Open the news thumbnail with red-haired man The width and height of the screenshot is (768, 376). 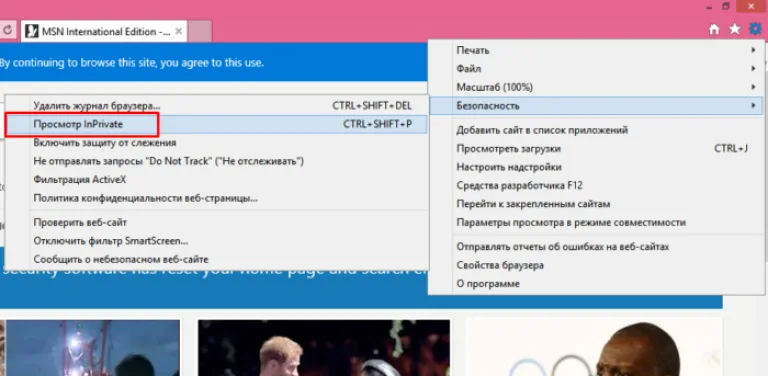[324, 348]
